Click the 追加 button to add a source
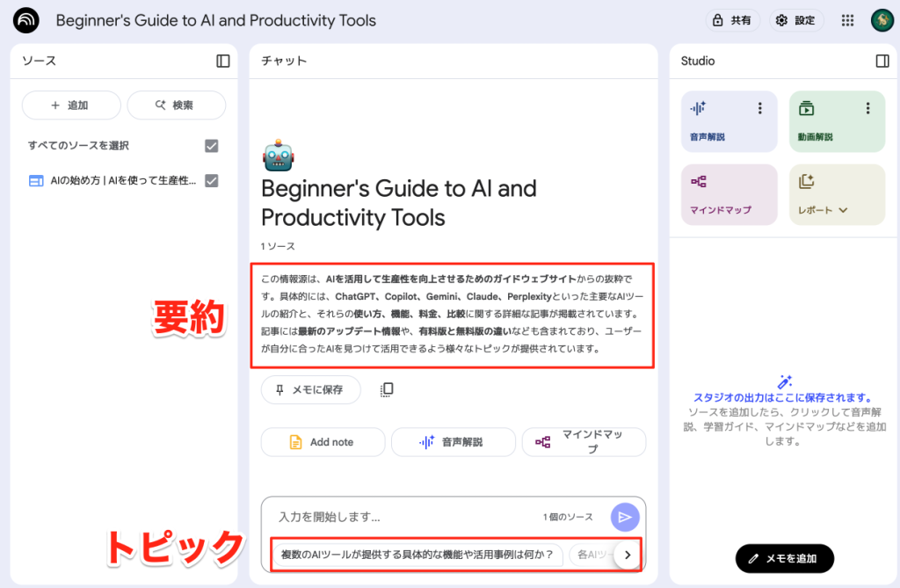This screenshot has width=900, height=588. (70, 105)
